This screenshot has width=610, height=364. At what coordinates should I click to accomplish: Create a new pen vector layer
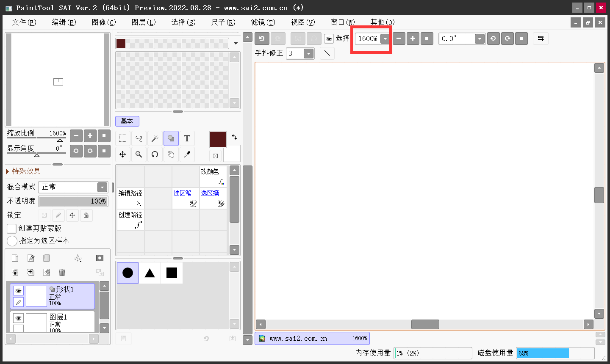click(x=31, y=258)
